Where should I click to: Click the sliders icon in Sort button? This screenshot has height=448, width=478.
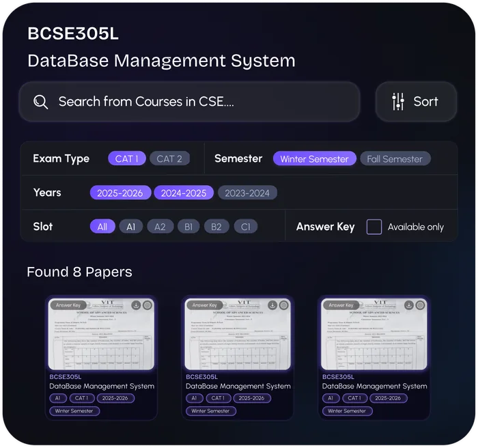click(398, 102)
